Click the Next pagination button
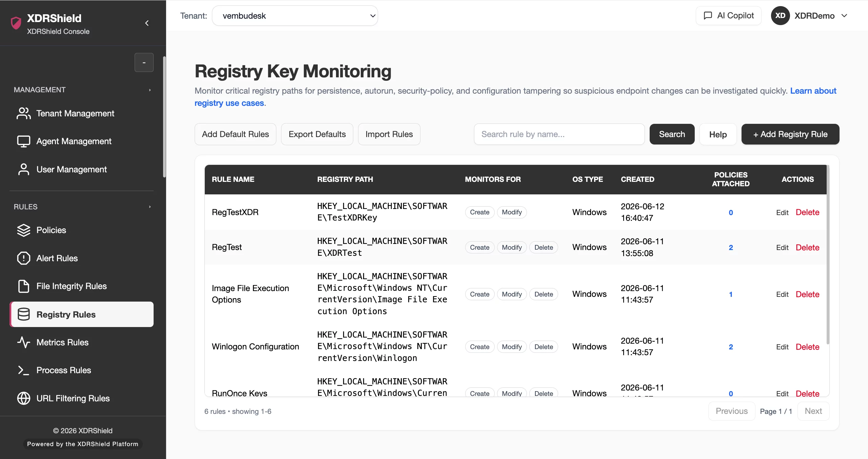This screenshot has width=868, height=459. tap(813, 411)
